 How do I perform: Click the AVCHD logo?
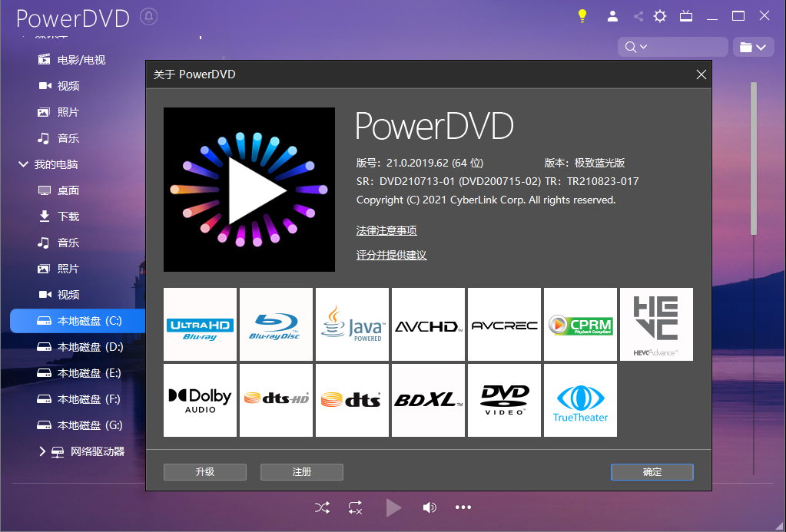(x=428, y=324)
